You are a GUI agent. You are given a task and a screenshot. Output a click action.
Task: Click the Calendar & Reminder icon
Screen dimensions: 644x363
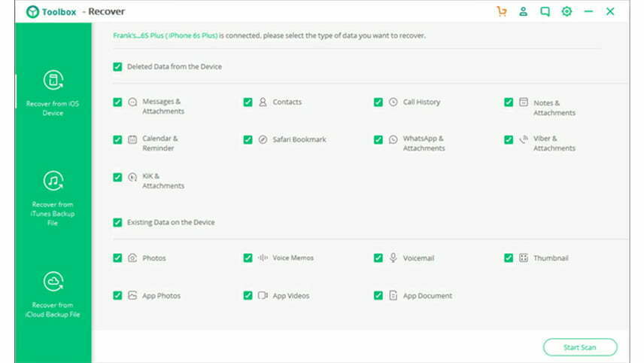click(132, 139)
